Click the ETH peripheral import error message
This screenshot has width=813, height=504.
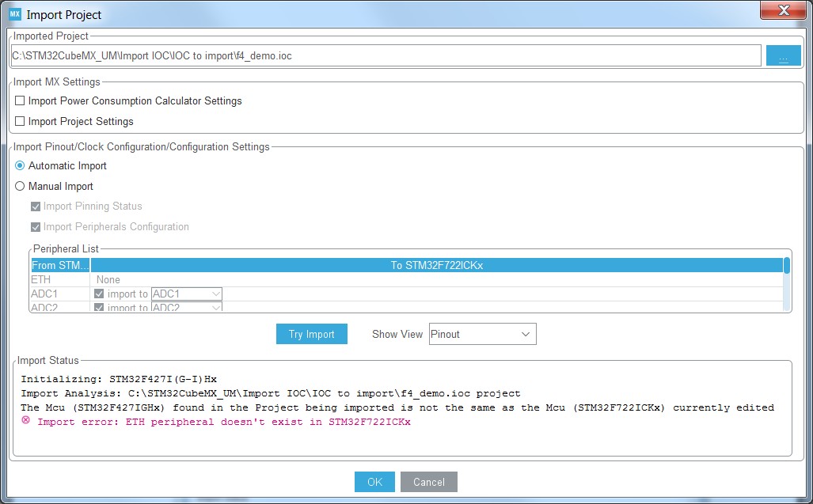(224, 422)
